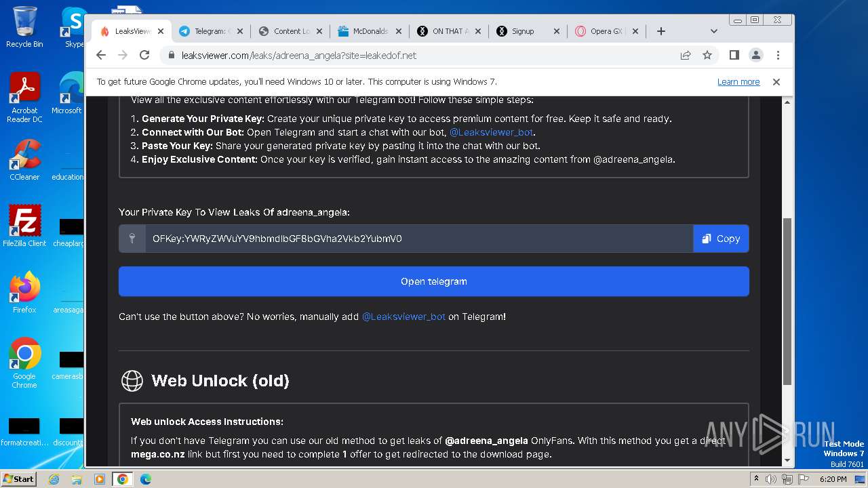Viewport: 868px width, 488px height.
Task: Open Google Chrome desktop icon
Action: point(24,363)
